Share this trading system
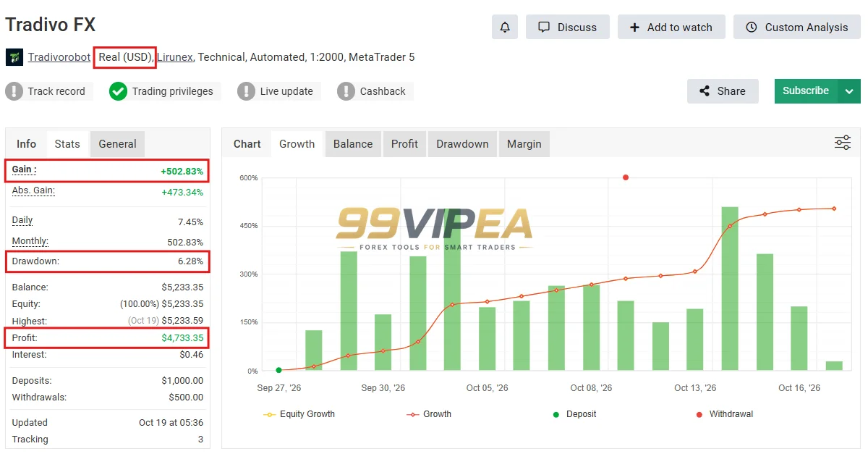The image size is (868, 454). pos(723,91)
